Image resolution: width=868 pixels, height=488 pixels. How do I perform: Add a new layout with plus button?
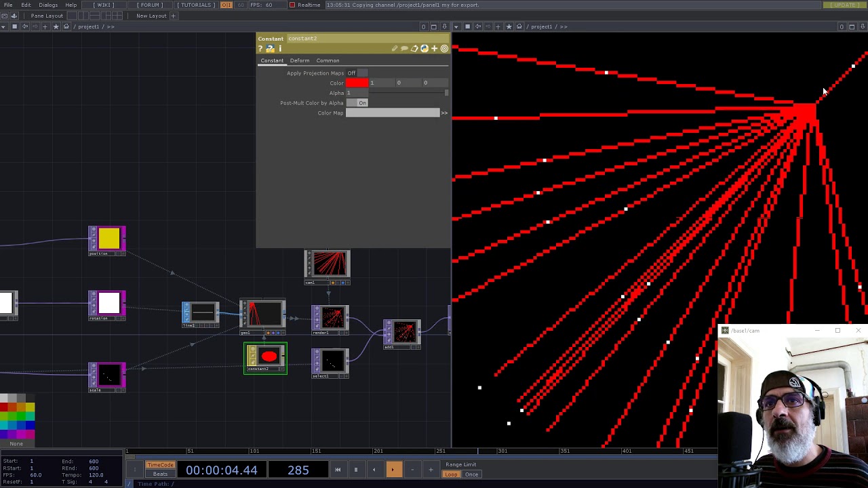(173, 16)
